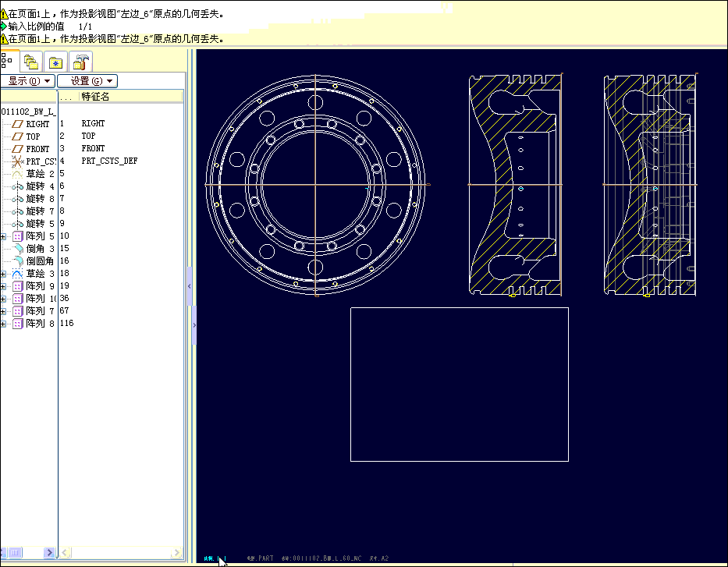
Task: Select the 旋转 7 revolve icon
Action: (17, 211)
